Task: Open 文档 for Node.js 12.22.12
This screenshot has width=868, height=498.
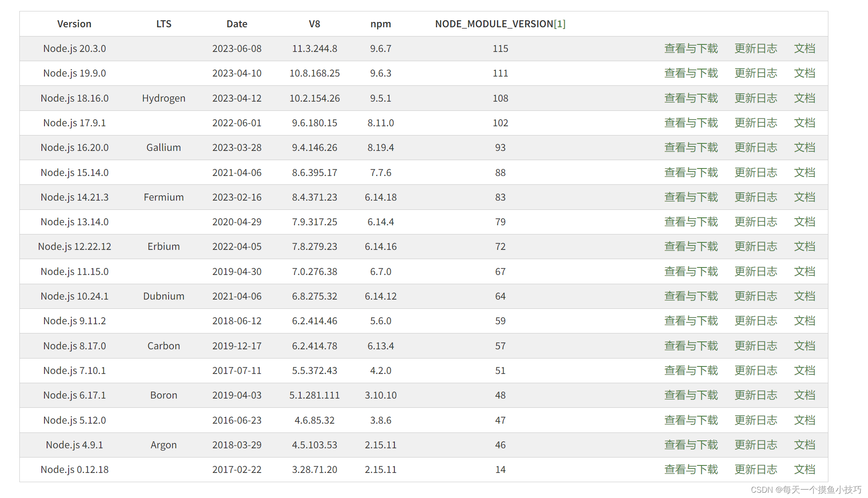Action: click(805, 246)
